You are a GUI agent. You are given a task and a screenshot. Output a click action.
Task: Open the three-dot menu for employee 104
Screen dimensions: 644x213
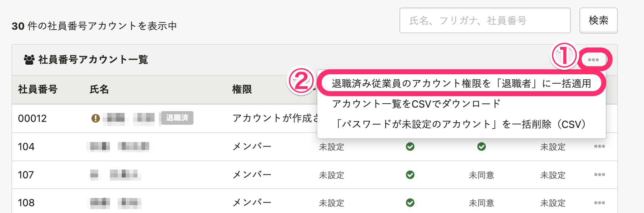click(x=599, y=146)
